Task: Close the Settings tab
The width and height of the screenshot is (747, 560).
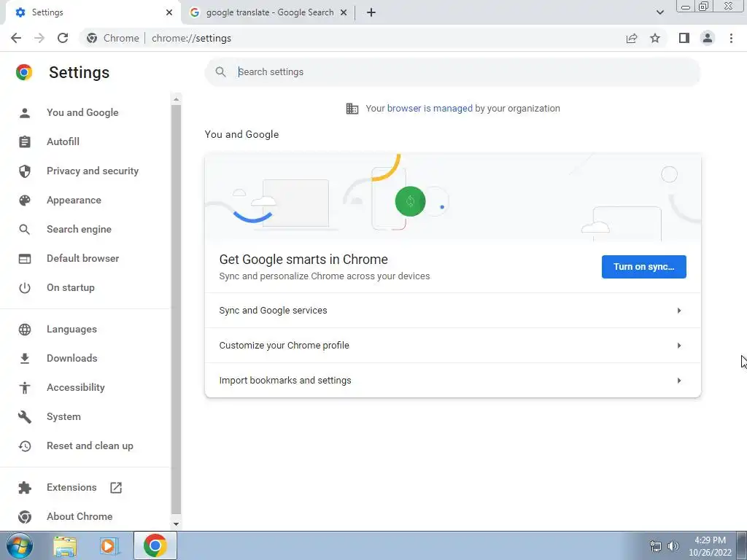Action: click(x=169, y=12)
